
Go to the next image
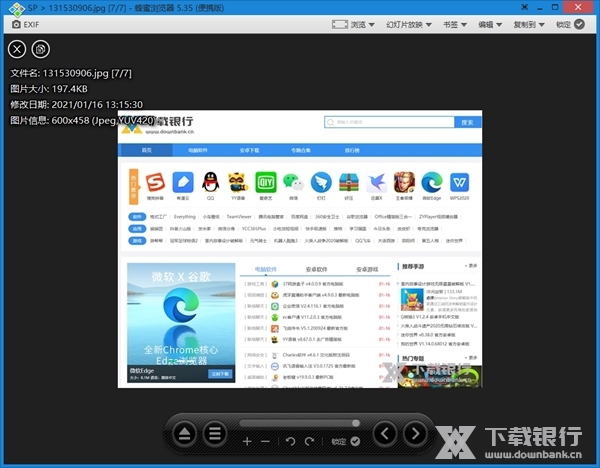tap(414, 434)
